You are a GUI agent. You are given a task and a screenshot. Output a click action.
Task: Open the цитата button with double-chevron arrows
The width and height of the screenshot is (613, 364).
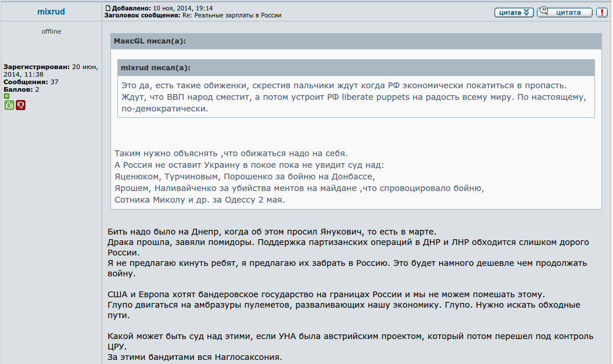[514, 13]
